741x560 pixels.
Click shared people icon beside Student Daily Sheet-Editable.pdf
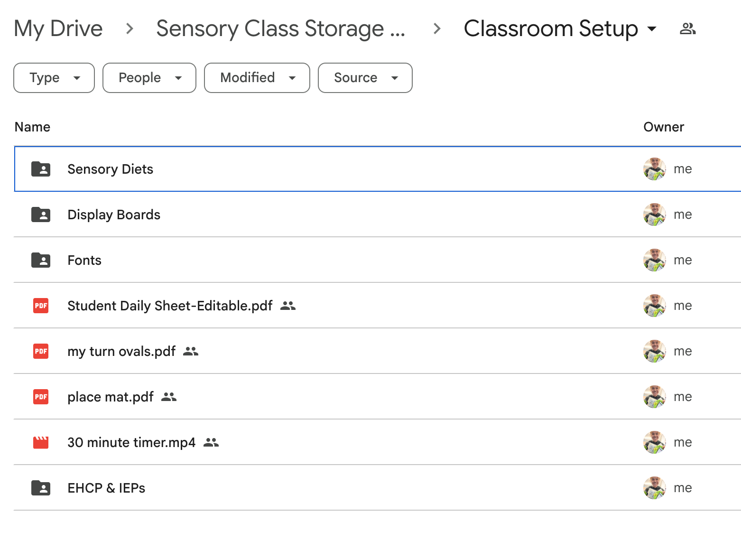tap(288, 306)
